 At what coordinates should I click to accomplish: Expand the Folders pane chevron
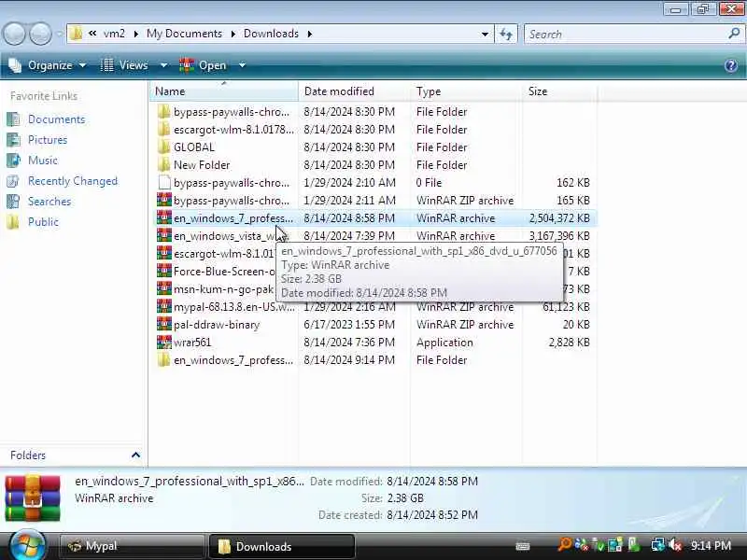(135, 455)
